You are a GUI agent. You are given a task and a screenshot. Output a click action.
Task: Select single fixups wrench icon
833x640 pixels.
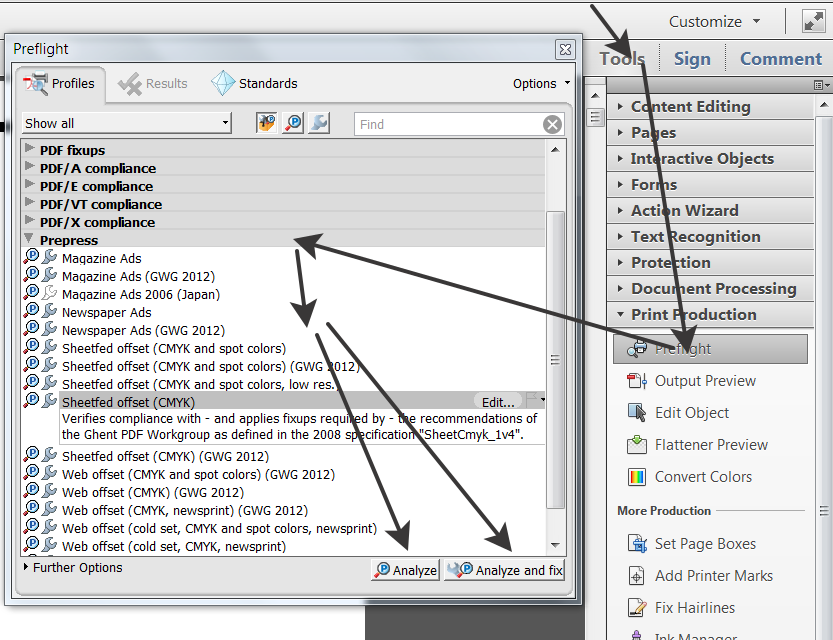319,123
